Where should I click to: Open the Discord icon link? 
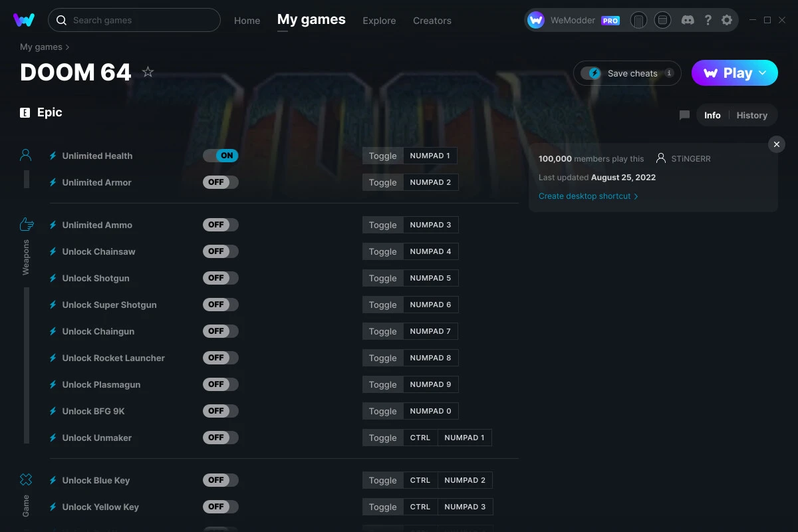(688, 21)
